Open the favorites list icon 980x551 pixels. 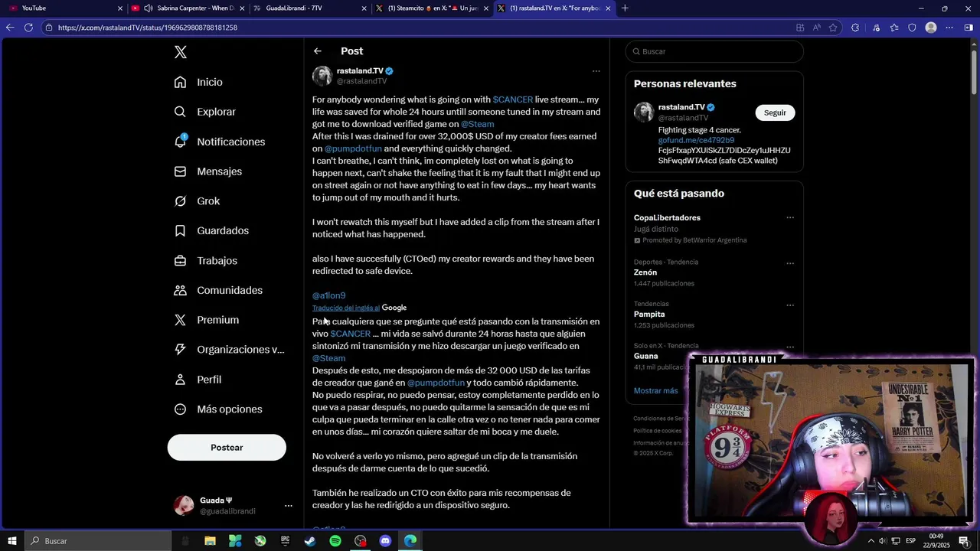click(x=893, y=28)
